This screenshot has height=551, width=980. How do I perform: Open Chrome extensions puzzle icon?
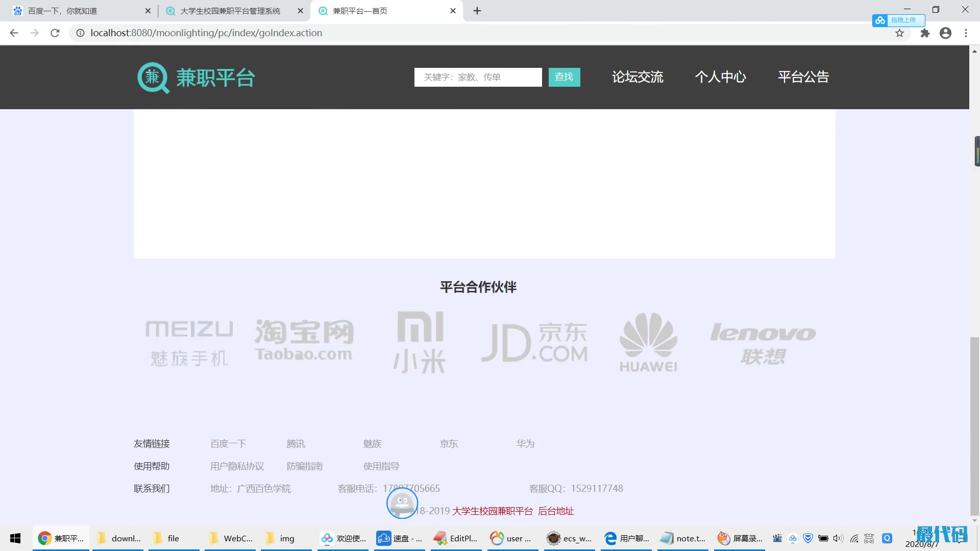coord(925,33)
